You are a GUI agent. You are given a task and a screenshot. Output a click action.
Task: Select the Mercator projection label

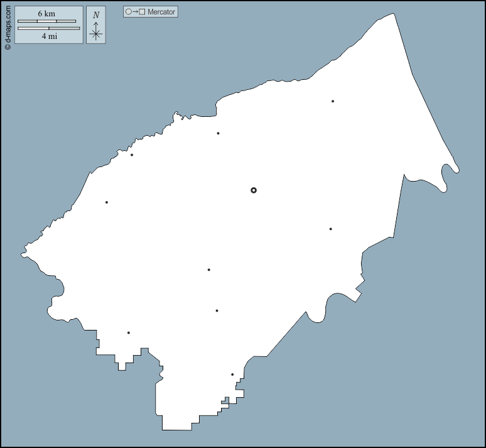click(161, 12)
